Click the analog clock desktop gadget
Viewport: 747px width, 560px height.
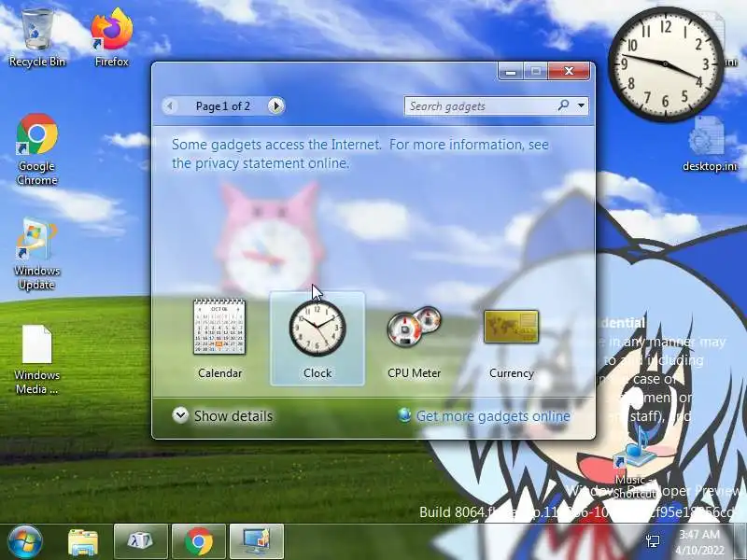[665, 63]
